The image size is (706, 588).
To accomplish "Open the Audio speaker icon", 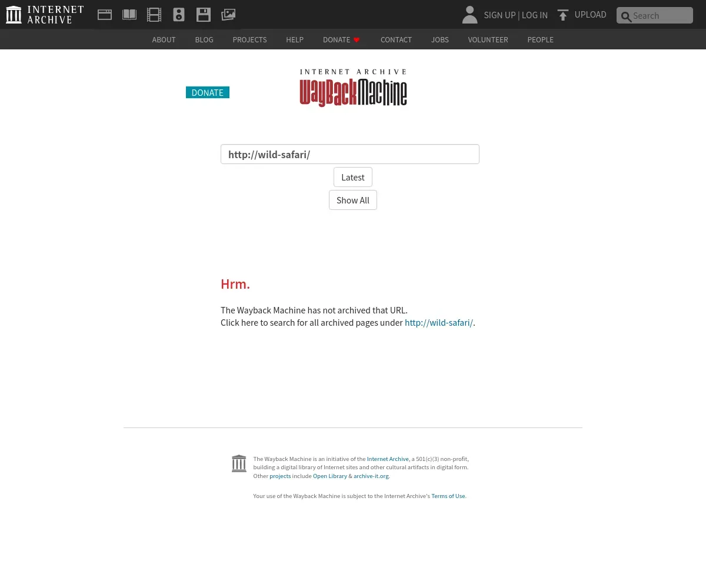I will click(179, 15).
